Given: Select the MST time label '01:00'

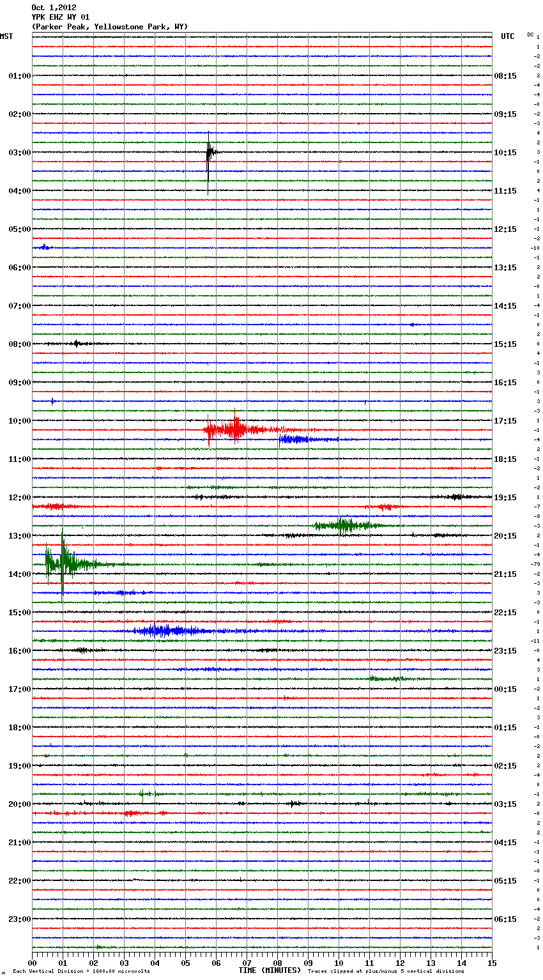Looking at the screenshot, I should tap(20, 76).
